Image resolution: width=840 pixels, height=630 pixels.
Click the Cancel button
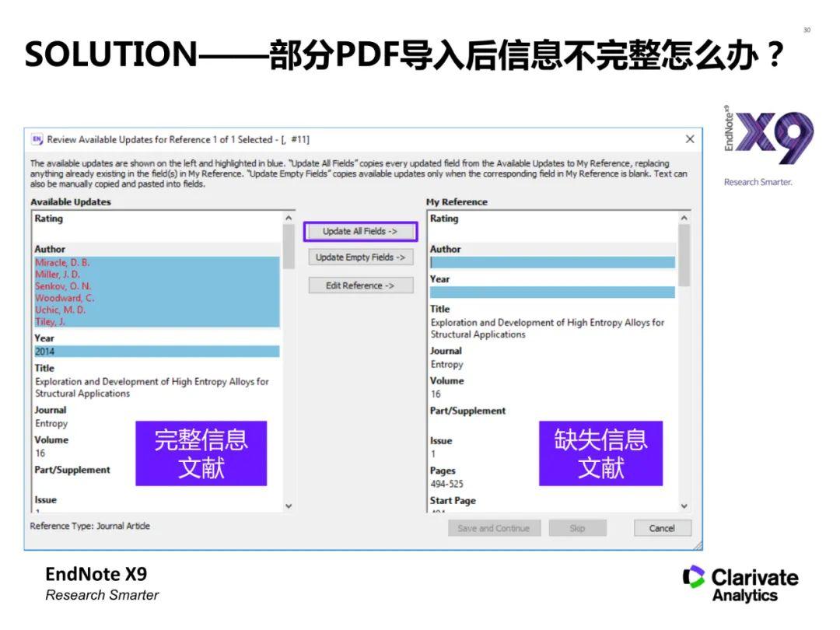pyautogui.click(x=662, y=528)
